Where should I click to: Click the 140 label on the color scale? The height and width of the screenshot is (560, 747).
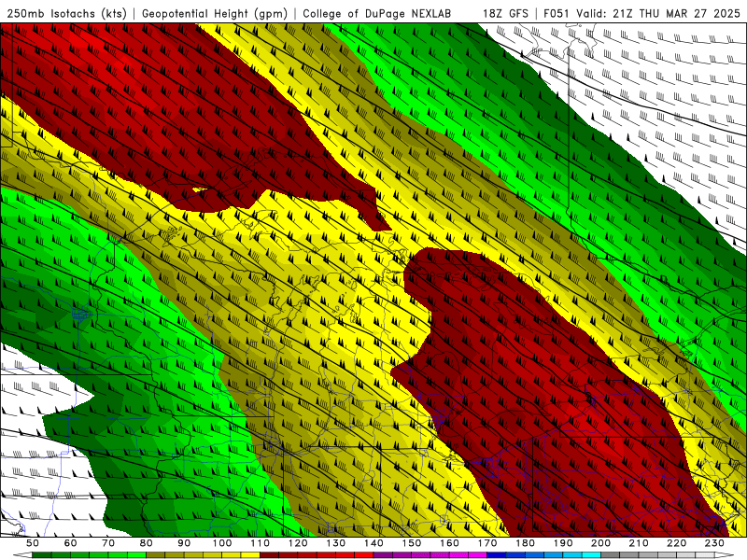pos(373,543)
